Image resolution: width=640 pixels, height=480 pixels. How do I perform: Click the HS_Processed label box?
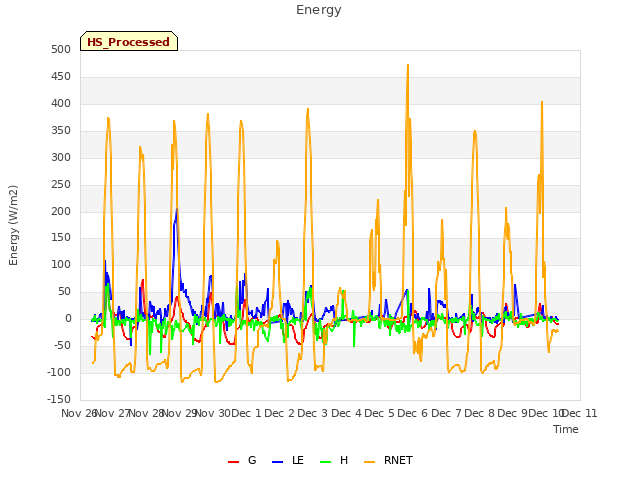[x=129, y=41]
